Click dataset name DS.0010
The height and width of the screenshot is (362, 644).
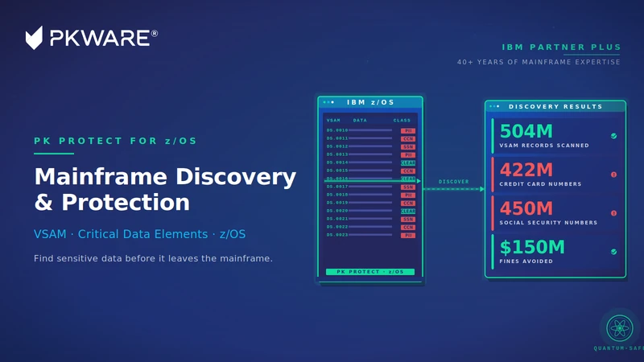click(337, 130)
